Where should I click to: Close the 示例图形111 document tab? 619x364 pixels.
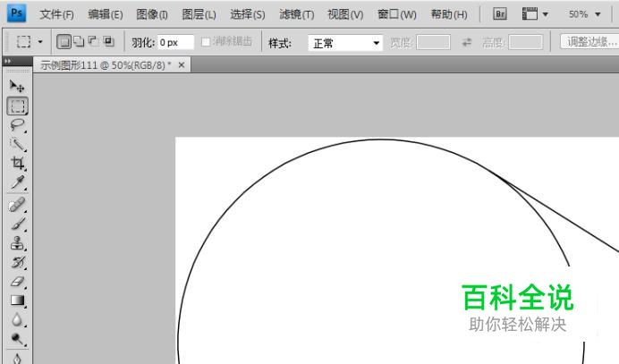coord(182,65)
